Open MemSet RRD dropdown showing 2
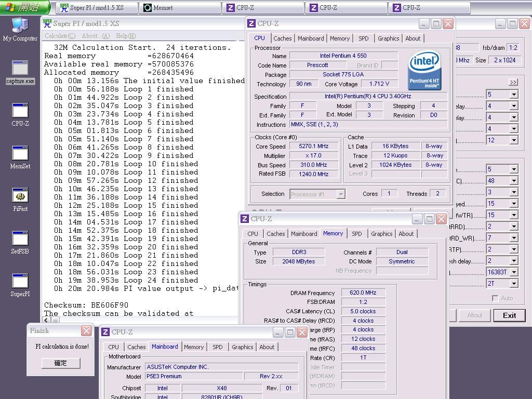The width and height of the screenshot is (532, 399). 502,227
